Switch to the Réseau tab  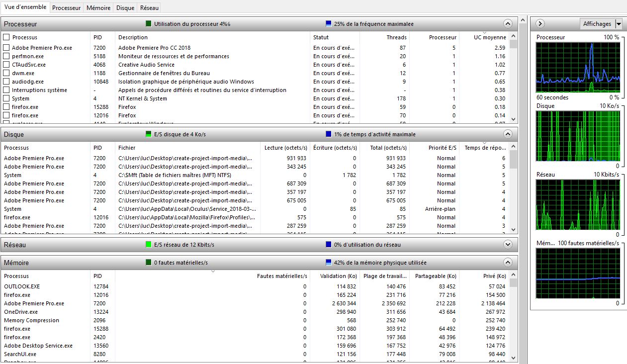[150, 8]
